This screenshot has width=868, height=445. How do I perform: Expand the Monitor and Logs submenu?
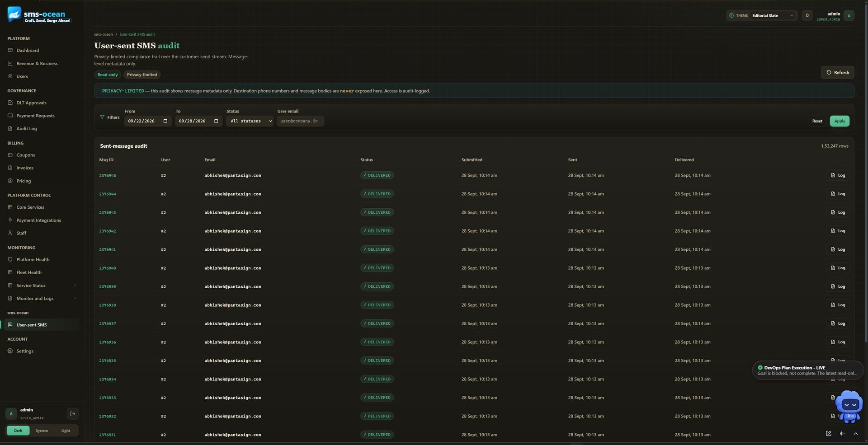coord(75,298)
